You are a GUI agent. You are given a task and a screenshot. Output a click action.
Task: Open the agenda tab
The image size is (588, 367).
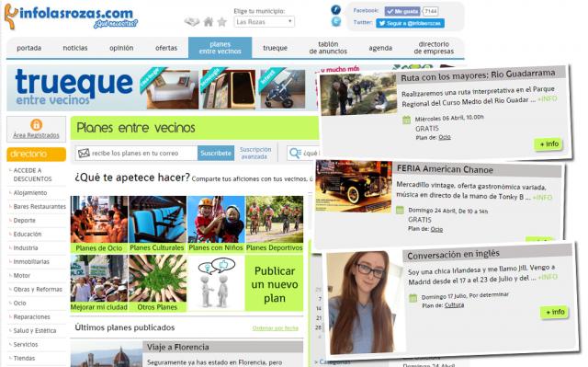pyautogui.click(x=380, y=48)
